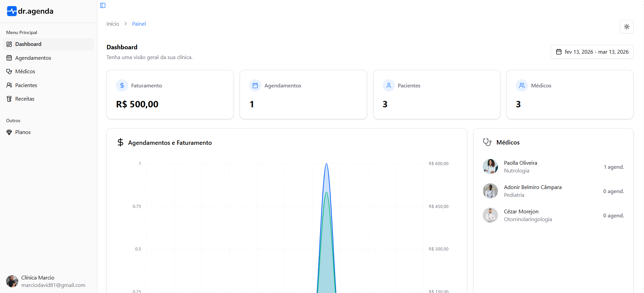The width and height of the screenshot is (644, 293).
Task: Select Adonir Belmiro Câmpara in doctors list
Action: point(532,187)
